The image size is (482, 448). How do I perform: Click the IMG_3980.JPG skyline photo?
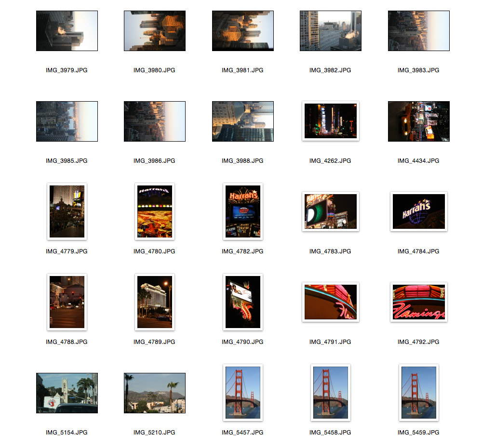pyautogui.click(x=154, y=31)
